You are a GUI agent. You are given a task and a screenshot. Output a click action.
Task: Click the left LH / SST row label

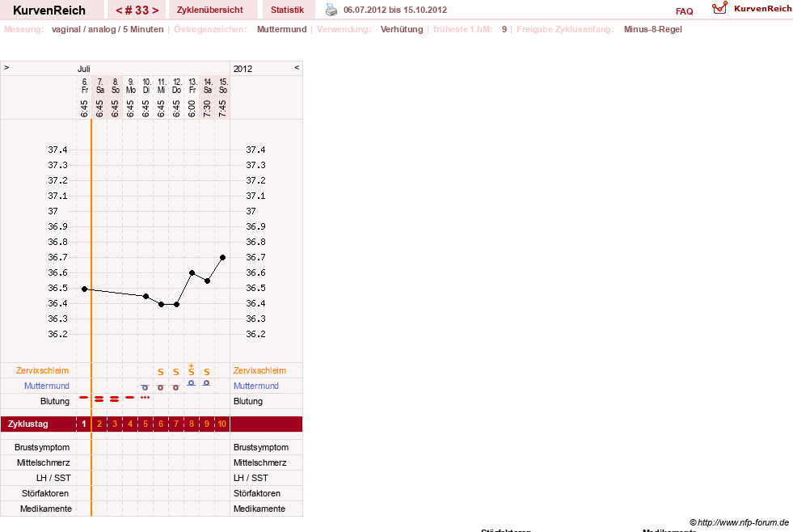click(53, 478)
